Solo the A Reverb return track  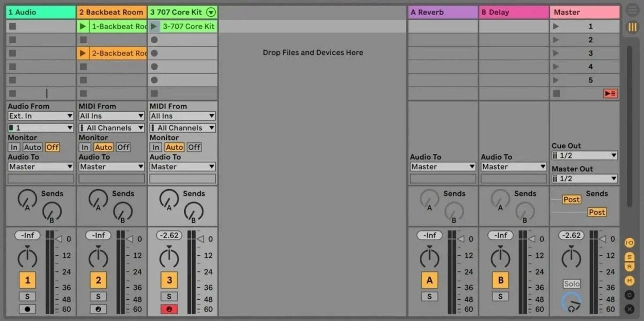pyautogui.click(x=429, y=297)
